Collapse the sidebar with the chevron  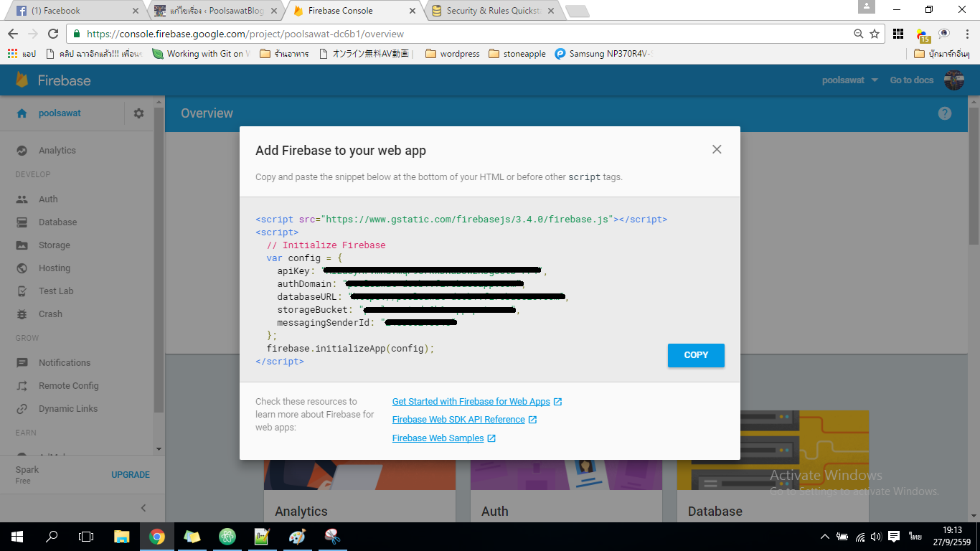tap(143, 508)
